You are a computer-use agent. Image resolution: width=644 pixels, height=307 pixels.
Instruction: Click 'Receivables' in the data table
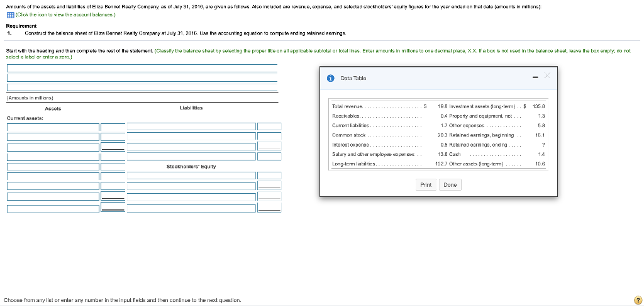point(346,116)
